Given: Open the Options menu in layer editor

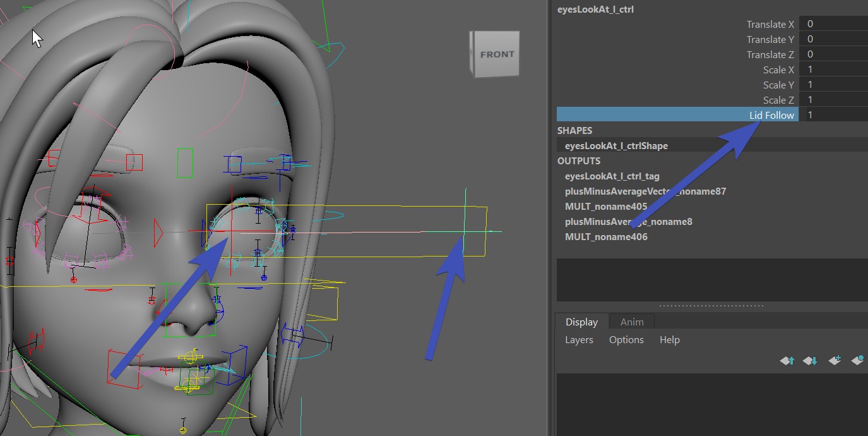Looking at the screenshot, I should tap(626, 340).
